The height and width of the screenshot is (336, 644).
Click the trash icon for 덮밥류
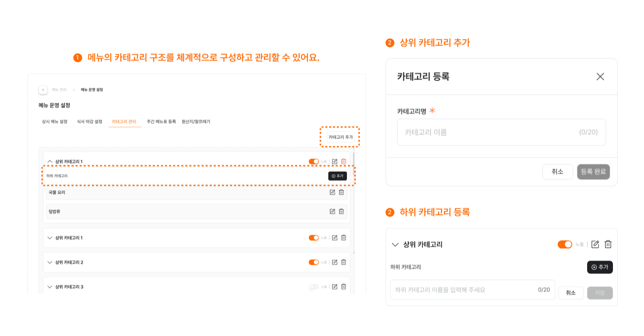click(x=341, y=211)
